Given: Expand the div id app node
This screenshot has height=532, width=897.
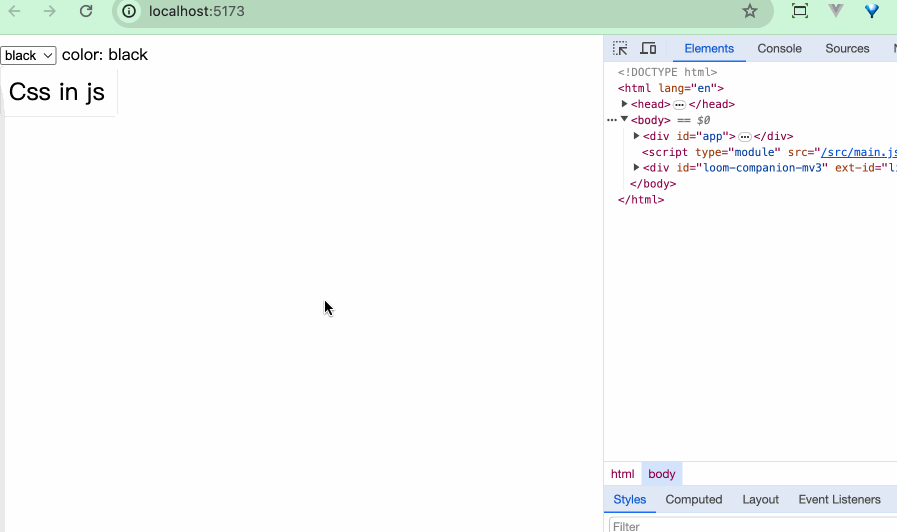Looking at the screenshot, I should pyautogui.click(x=637, y=136).
